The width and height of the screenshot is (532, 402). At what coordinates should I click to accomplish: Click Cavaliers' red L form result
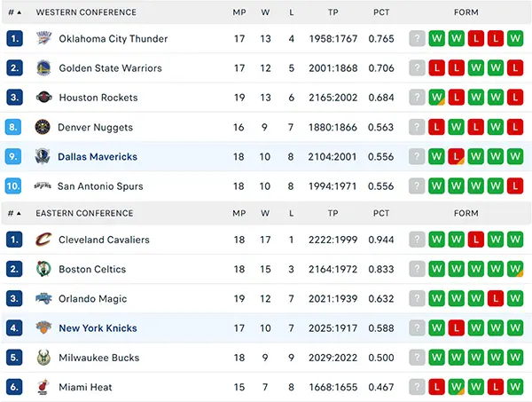pos(475,240)
